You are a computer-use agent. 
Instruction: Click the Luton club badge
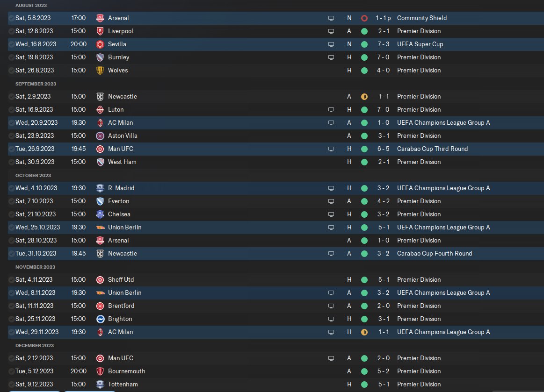[100, 110]
